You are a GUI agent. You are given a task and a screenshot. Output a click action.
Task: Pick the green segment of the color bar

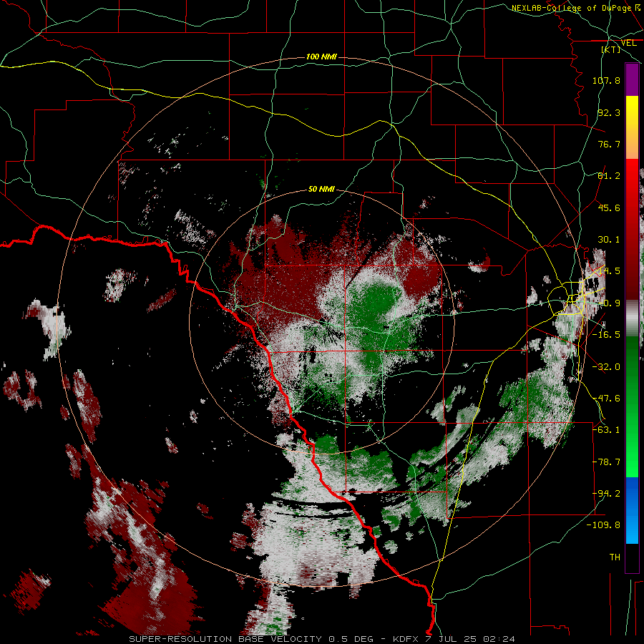632,406
